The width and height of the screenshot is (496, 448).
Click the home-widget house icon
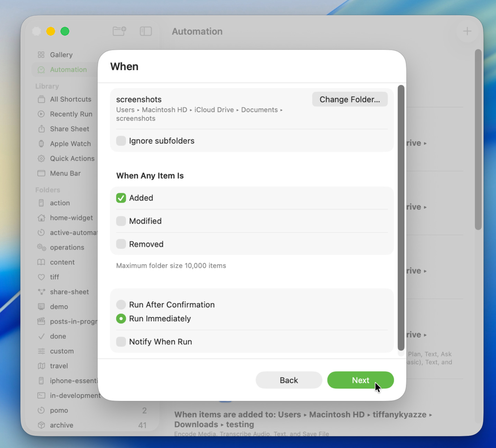tap(41, 218)
